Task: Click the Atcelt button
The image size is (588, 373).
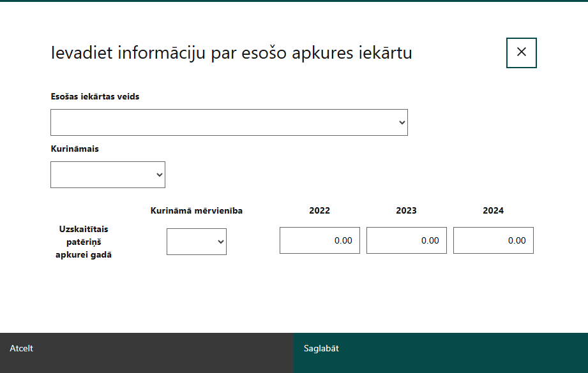Action: click(x=147, y=353)
